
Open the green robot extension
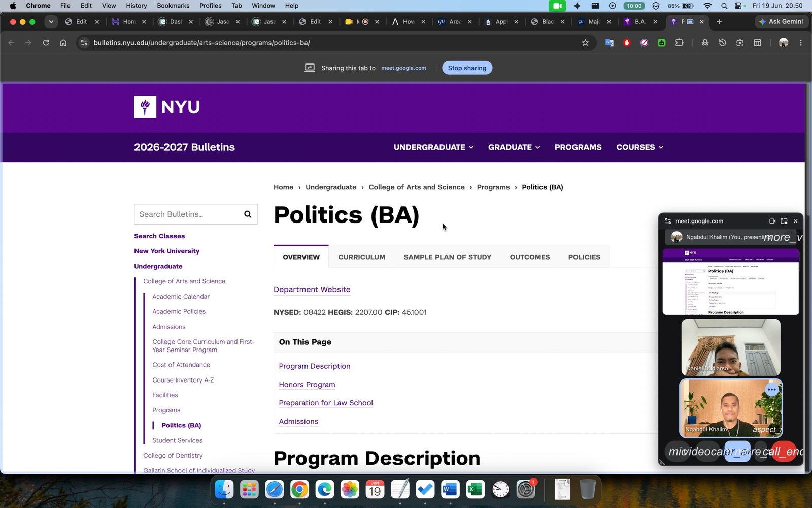coord(662,43)
